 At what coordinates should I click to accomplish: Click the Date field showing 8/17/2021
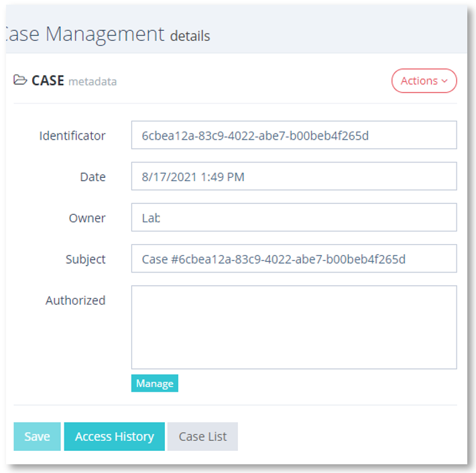coord(294,176)
